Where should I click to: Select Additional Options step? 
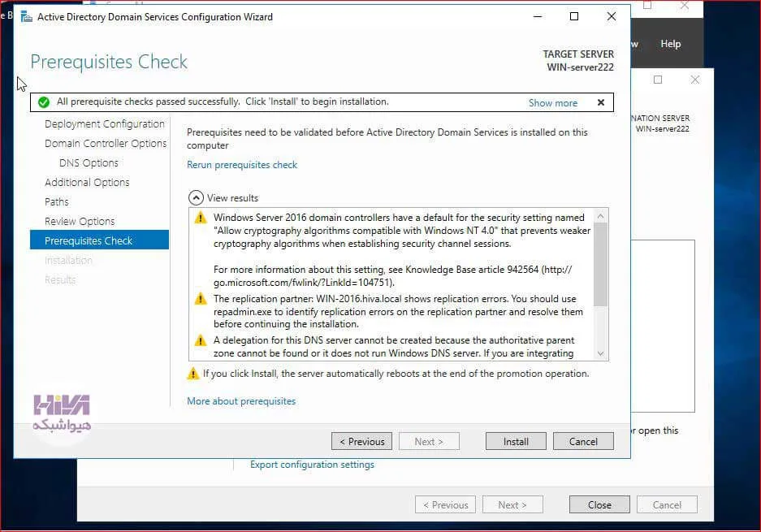pos(87,182)
